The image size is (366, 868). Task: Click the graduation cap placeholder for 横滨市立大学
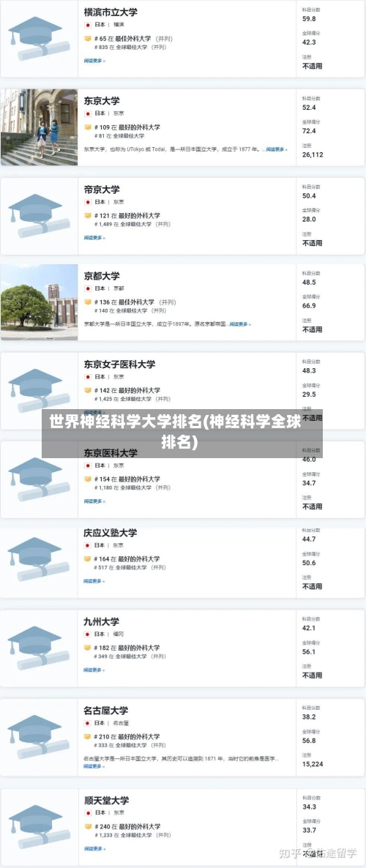pos(39,38)
